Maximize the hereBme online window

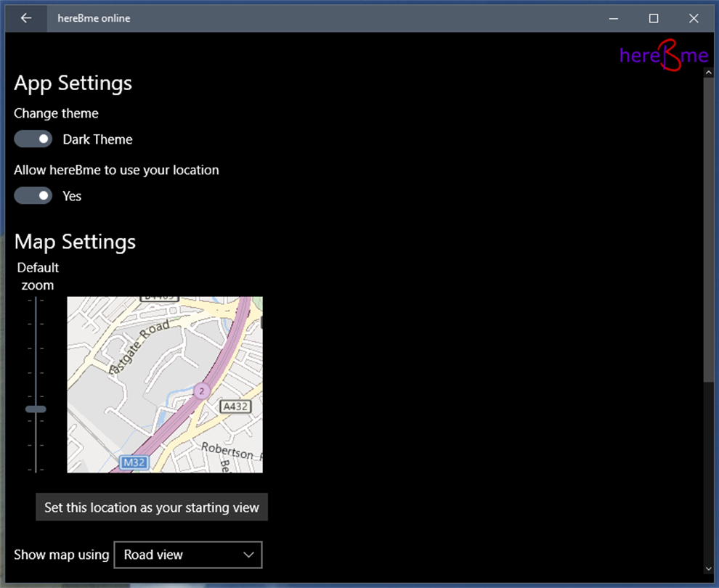654,18
